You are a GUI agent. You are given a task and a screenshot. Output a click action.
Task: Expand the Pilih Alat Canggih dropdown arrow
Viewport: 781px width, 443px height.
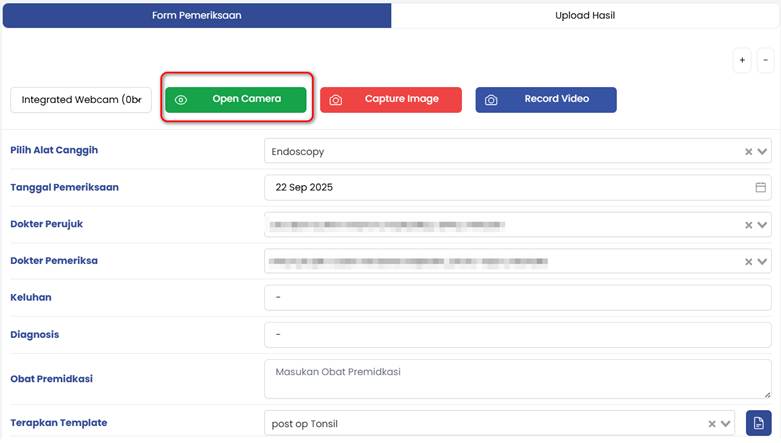[x=763, y=152]
